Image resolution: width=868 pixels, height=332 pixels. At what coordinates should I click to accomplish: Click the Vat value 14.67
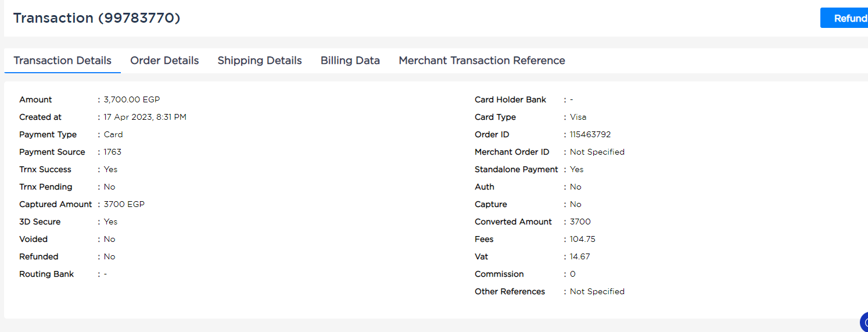click(x=580, y=256)
